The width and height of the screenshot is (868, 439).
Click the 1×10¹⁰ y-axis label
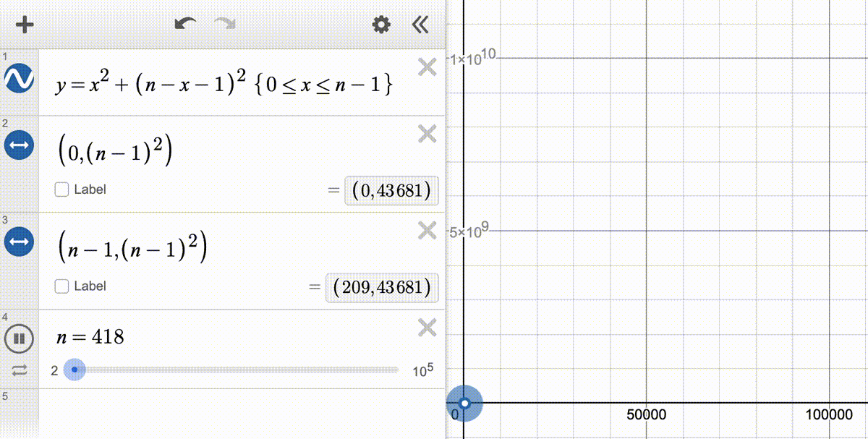(472, 57)
